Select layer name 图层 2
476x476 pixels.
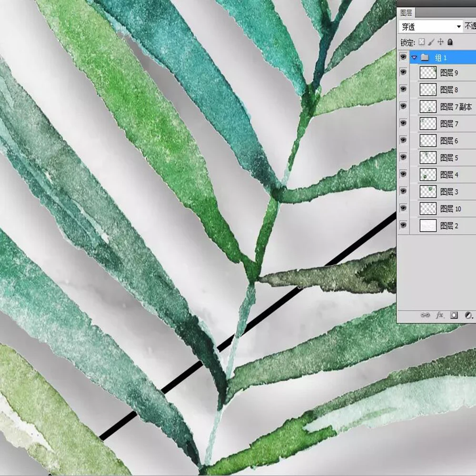tap(449, 226)
